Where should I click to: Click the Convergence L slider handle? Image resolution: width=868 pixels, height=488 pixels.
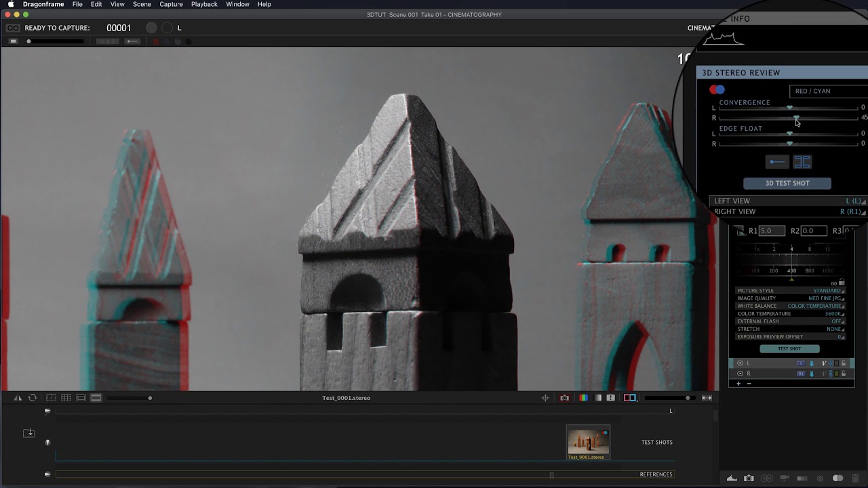(x=789, y=108)
